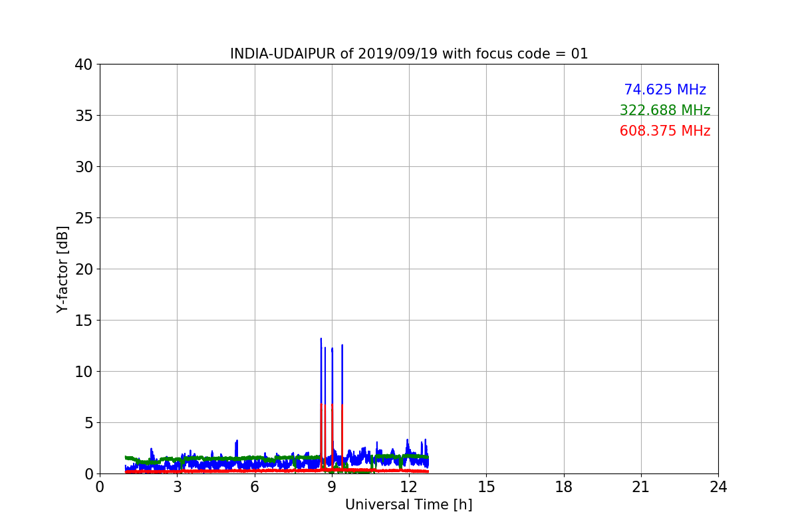Click the x-axis tick label 9
This screenshot has width=798, height=532.
(332, 487)
